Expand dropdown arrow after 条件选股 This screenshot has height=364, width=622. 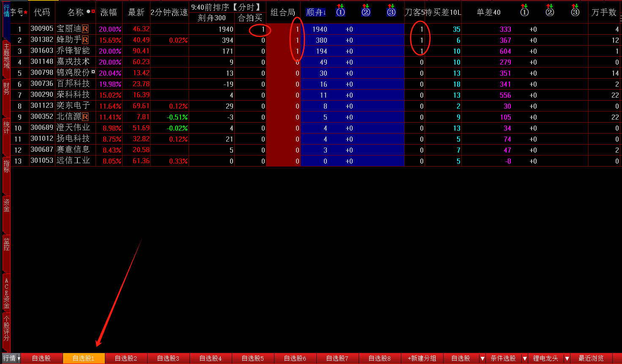pos(525,359)
